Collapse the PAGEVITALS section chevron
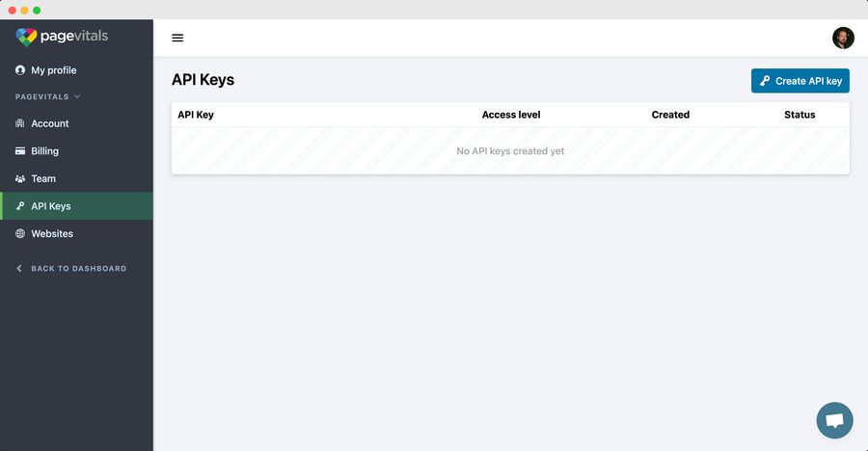 [77, 96]
